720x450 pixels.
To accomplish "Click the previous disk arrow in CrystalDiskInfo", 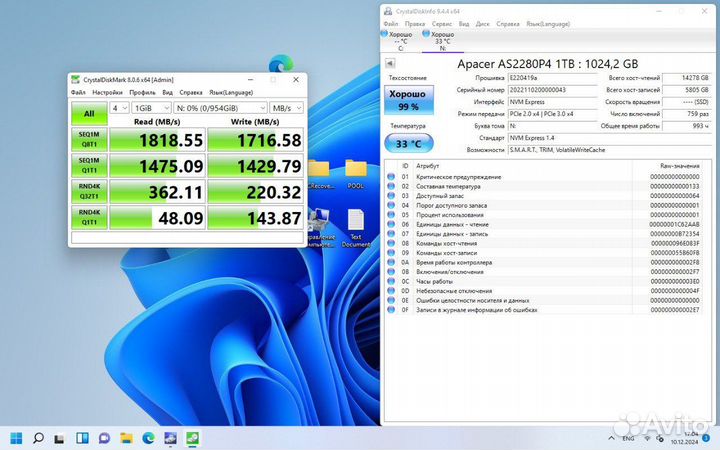I will click(x=390, y=63).
